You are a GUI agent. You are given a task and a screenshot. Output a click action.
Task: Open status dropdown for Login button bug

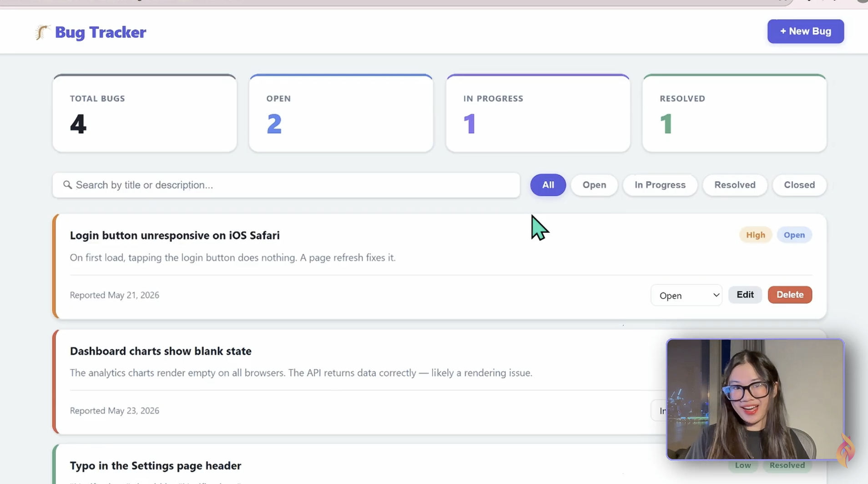686,295
